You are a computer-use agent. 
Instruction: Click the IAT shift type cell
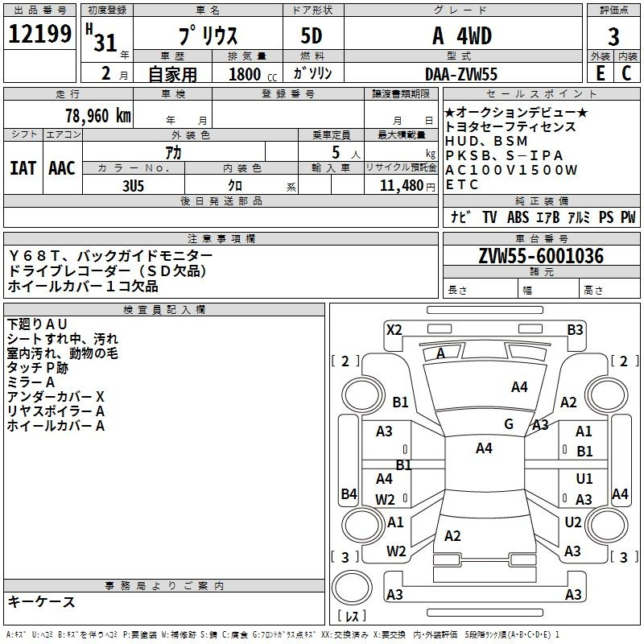pos(23,168)
